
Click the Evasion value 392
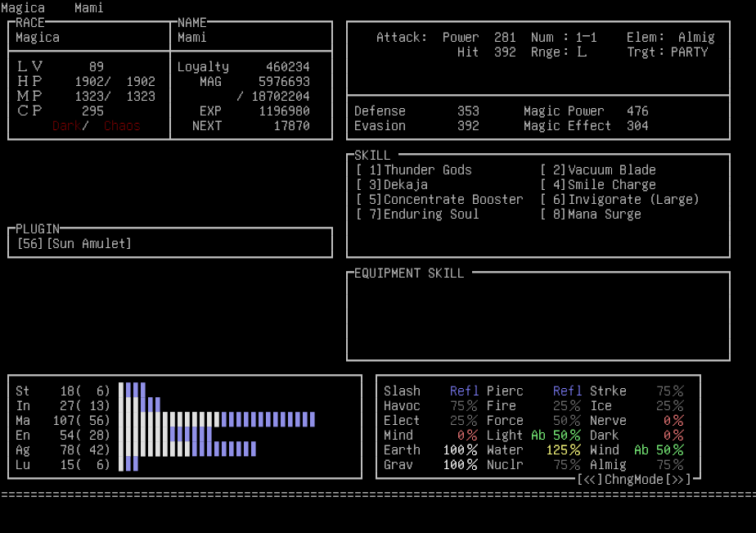click(468, 126)
